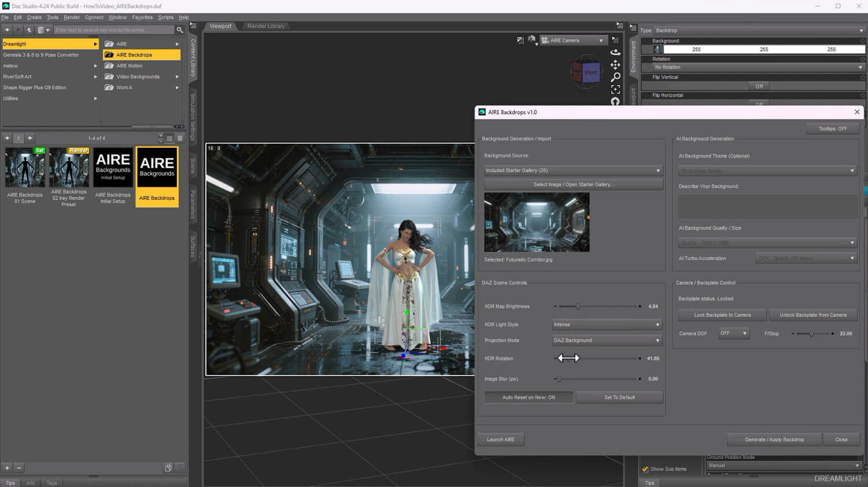The height and width of the screenshot is (487, 868).
Task: Click the view cube in viewport
Action: (x=586, y=73)
